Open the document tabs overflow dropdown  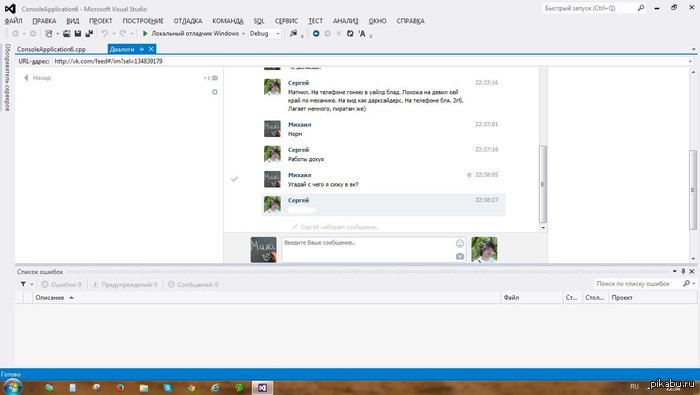coord(693,49)
